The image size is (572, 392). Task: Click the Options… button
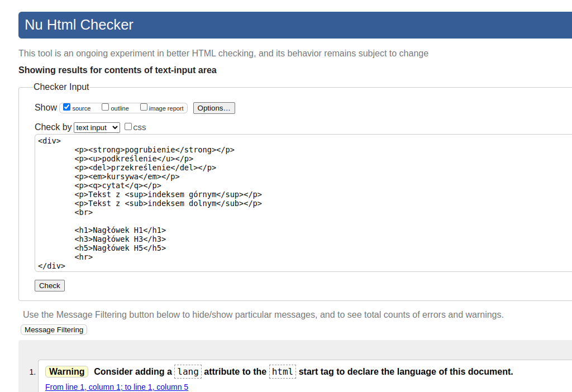(214, 108)
